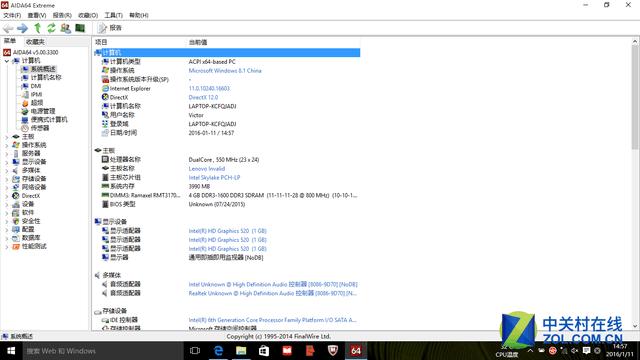Screen dimensions: 640x360
Task: Select 超频 in the tree
Action: [x=37, y=103]
